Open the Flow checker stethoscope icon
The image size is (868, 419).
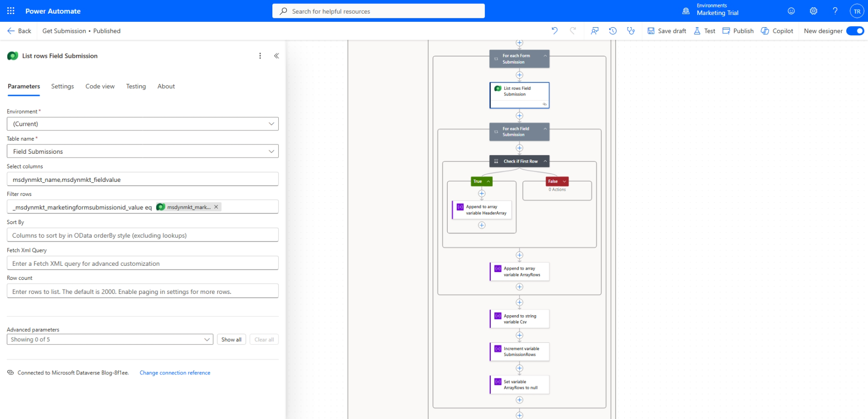click(x=631, y=31)
